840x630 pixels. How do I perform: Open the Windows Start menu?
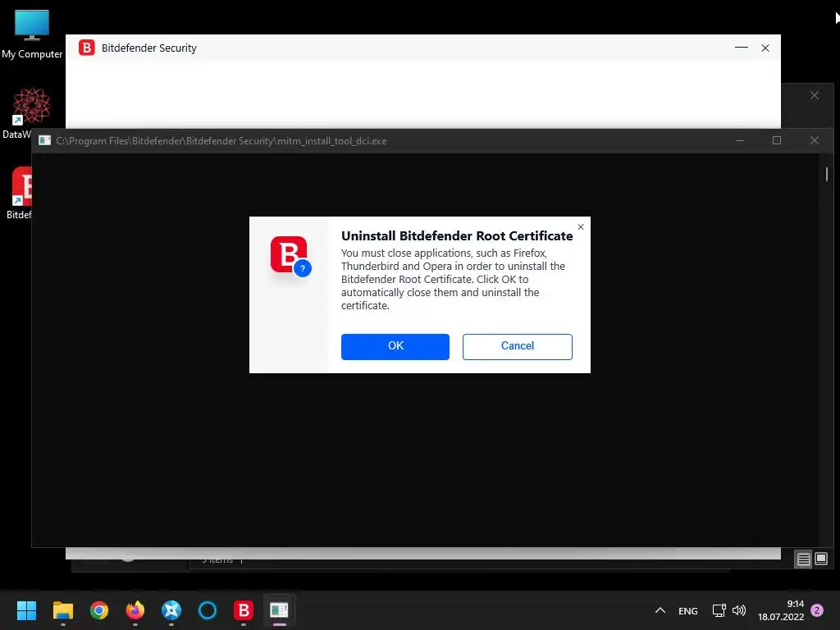coord(26,610)
